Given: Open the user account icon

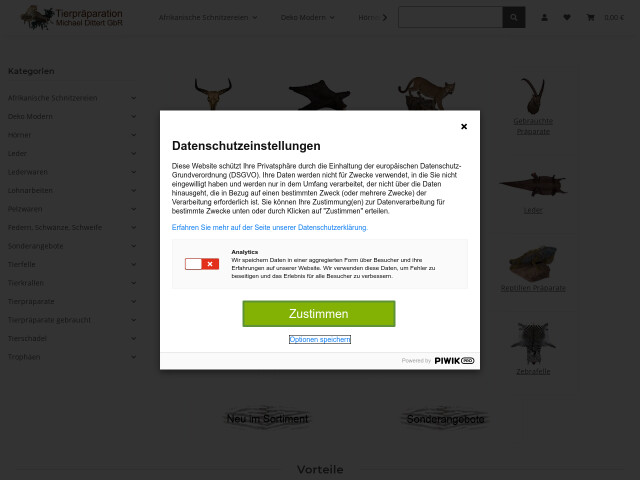Looking at the screenshot, I should click(x=544, y=18).
